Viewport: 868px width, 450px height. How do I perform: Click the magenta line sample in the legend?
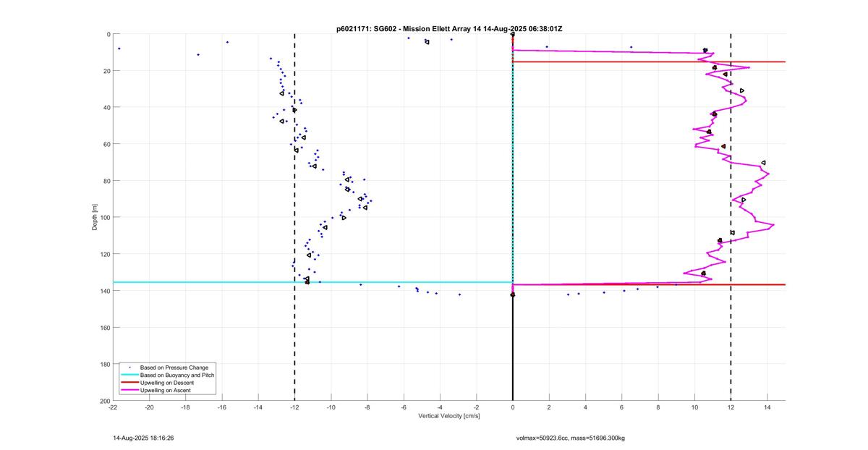[129, 390]
